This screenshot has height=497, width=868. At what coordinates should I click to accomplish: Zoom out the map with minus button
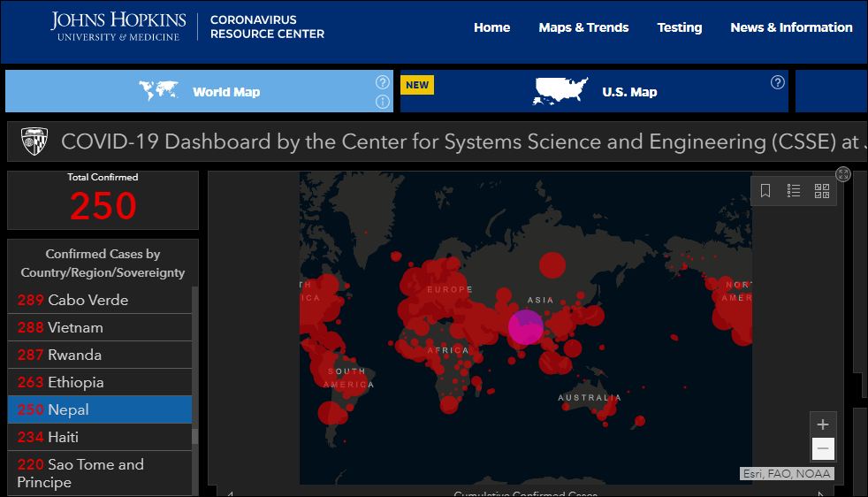823,448
